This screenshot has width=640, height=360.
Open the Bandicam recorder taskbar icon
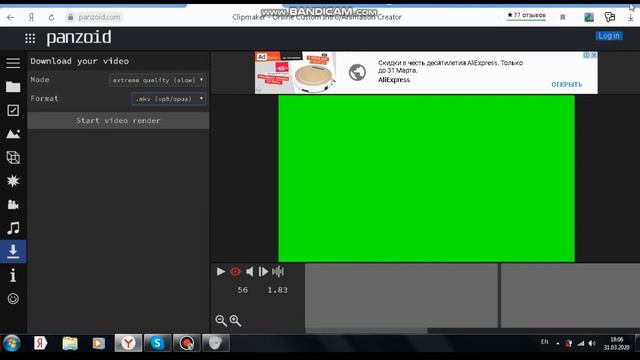tap(187, 343)
